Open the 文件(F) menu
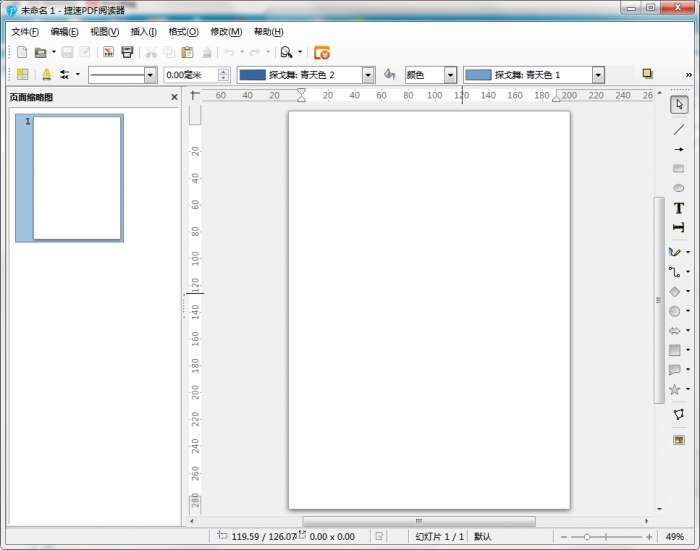700x550 pixels. coord(25,32)
